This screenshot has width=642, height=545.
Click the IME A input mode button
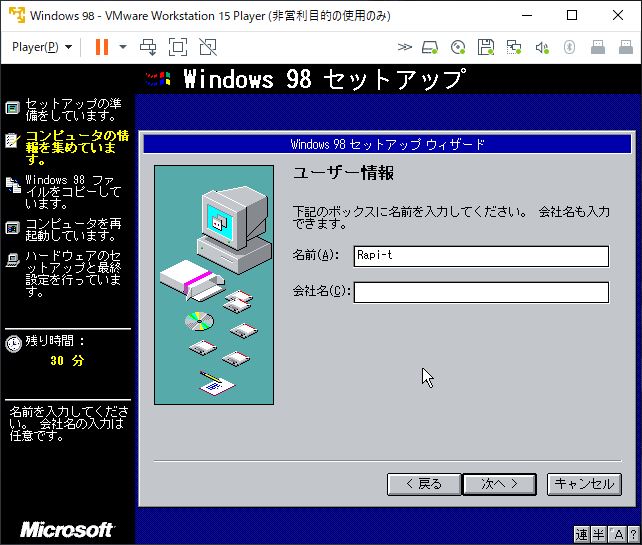617,534
